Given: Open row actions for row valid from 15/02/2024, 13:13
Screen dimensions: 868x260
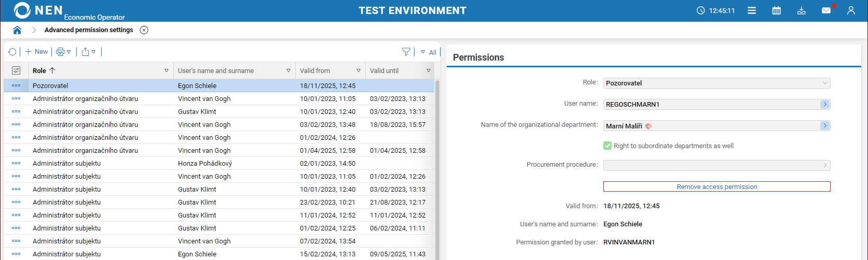Looking at the screenshot, I should coord(16,254).
